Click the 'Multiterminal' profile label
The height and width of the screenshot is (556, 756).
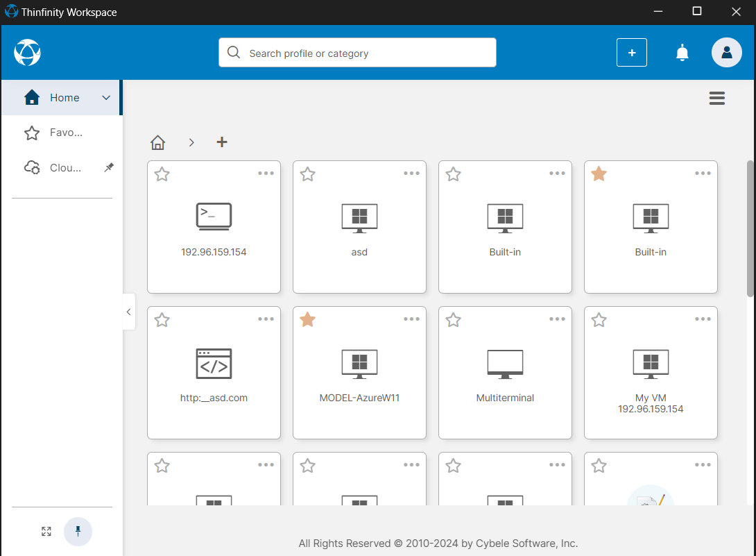point(506,398)
